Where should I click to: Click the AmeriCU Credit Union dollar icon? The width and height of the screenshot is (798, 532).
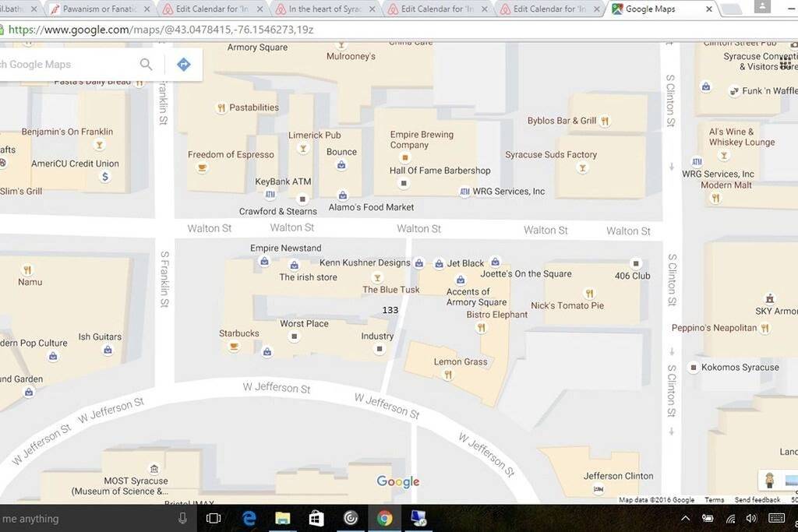pos(105,177)
